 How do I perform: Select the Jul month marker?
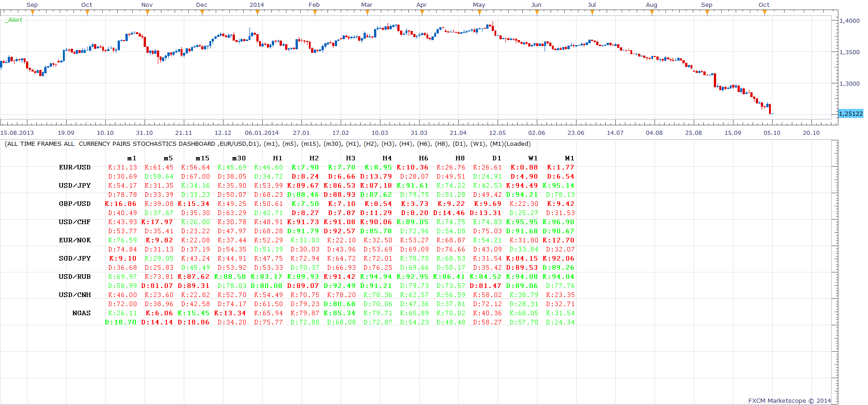tap(592, 12)
